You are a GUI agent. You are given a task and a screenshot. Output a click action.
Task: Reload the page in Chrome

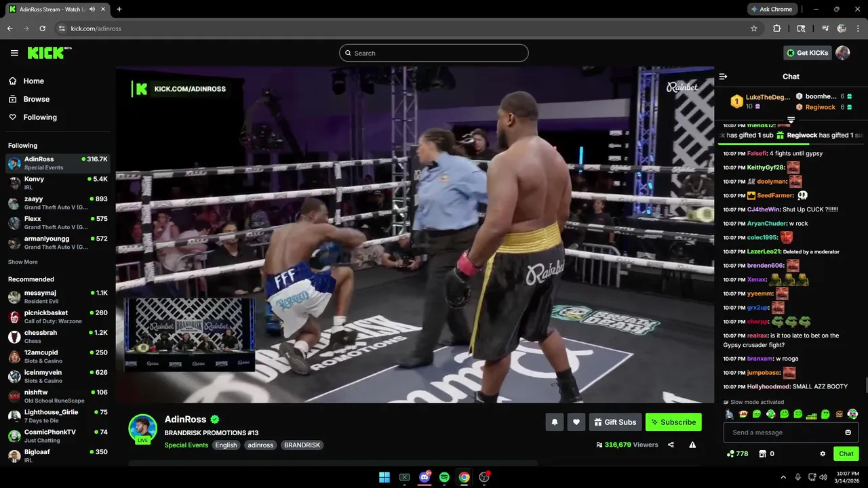(x=42, y=28)
